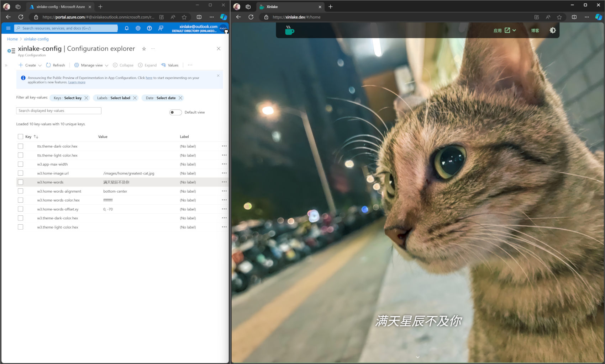Screen dimensions: 605x364
Task: Open the Manage view dropdown
Action: pyautogui.click(x=91, y=65)
